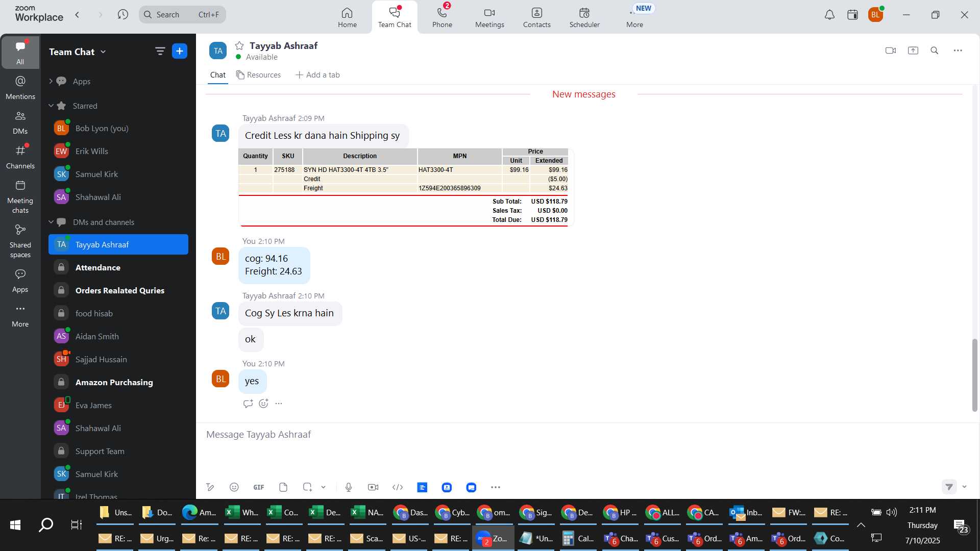Expand the Team Chat dropdown
This screenshot has height=551, width=980.
(103, 52)
